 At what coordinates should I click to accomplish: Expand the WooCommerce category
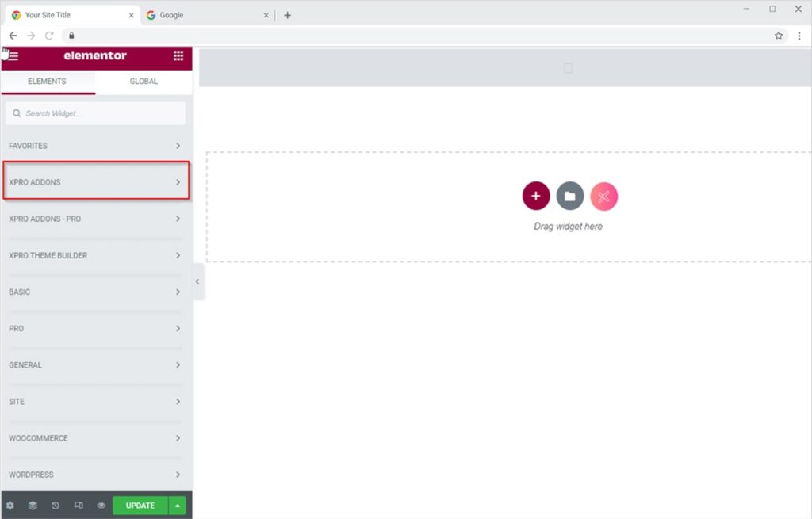coord(95,438)
